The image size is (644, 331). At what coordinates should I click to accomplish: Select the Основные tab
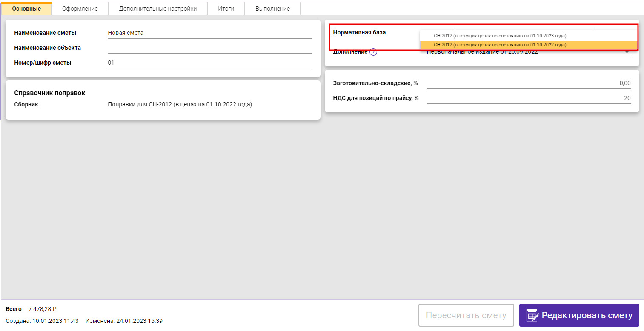[x=26, y=9]
